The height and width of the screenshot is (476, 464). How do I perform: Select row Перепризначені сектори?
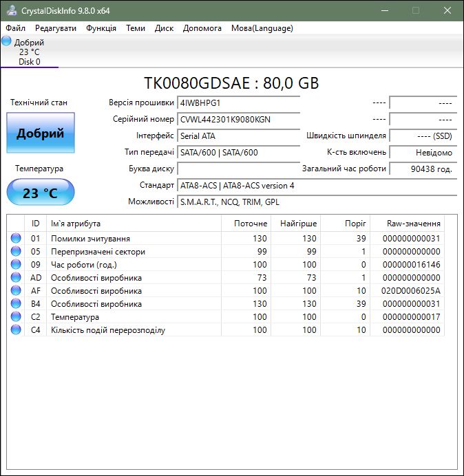point(226,251)
